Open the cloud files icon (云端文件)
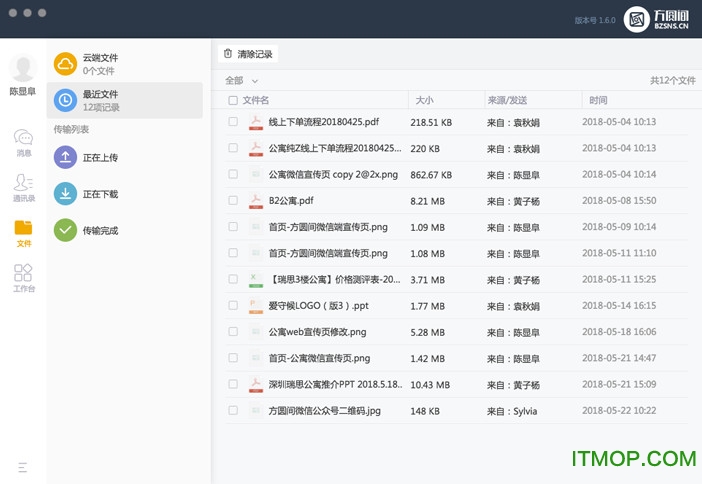 [x=65, y=64]
